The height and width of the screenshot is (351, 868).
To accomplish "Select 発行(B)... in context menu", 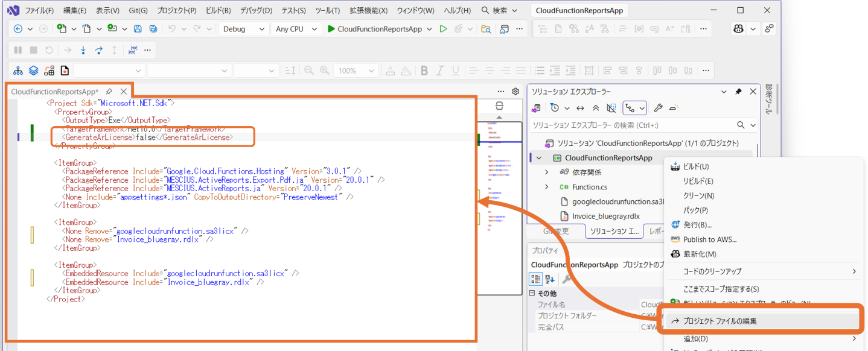I will coord(763,225).
